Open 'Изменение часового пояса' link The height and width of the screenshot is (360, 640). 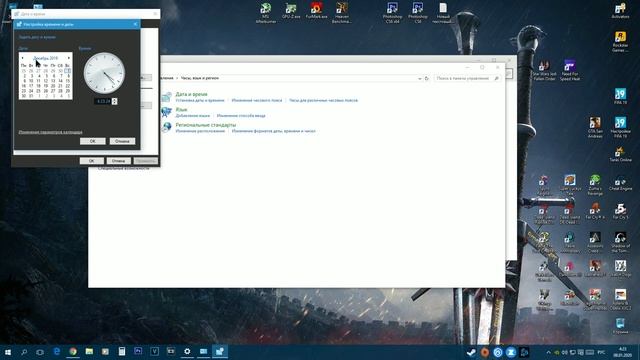tap(257, 100)
